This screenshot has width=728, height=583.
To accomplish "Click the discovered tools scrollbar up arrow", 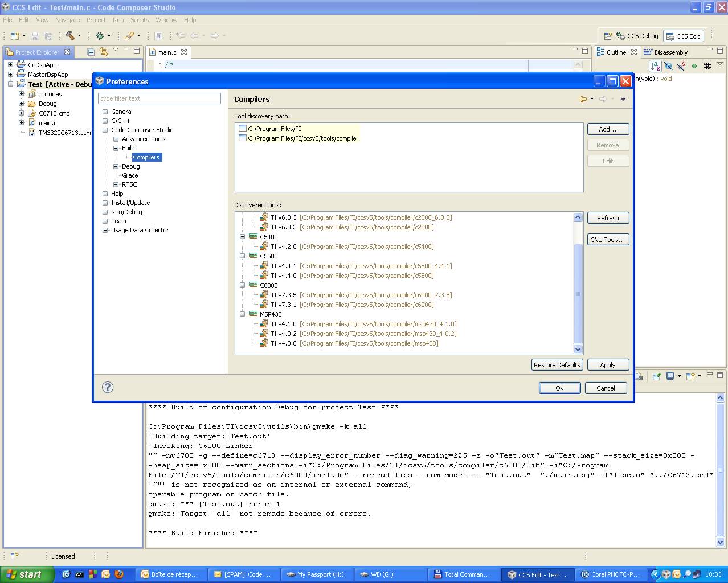I will pyautogui.click(x=578, y=217).
